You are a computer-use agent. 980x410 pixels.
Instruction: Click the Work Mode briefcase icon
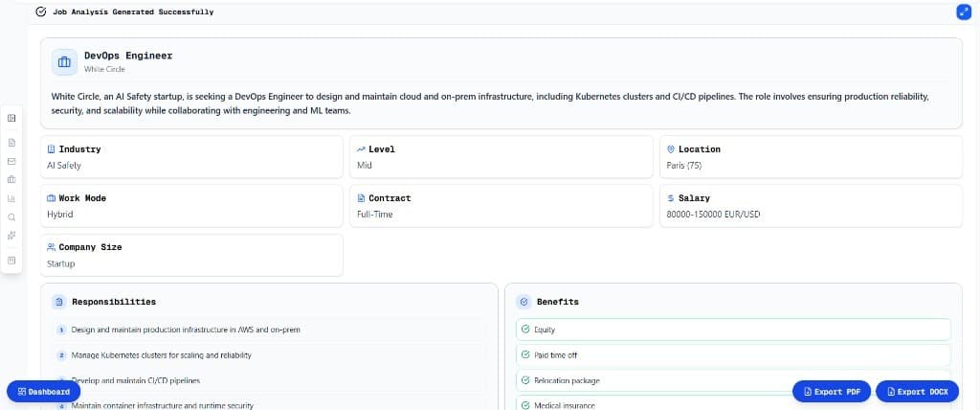pyautogui.click(x=52, y=197)
